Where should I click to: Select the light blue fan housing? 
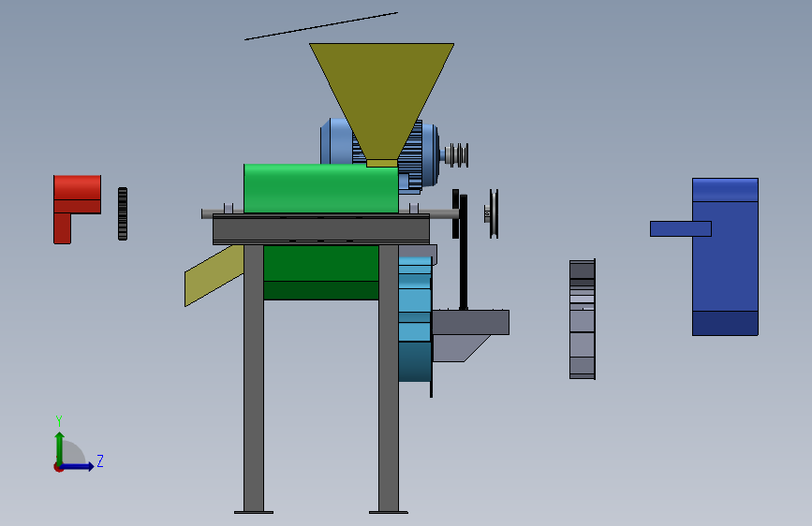[x=415, y=321]
